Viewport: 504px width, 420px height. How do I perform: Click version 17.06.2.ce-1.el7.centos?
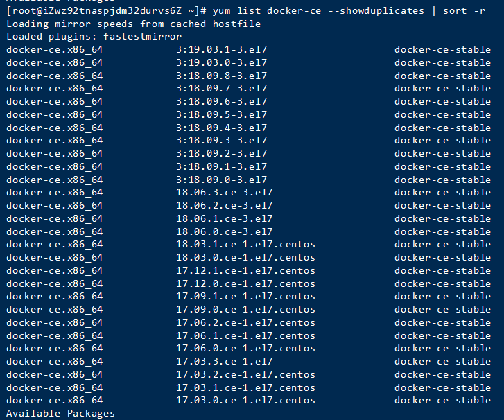coord(245,323)
